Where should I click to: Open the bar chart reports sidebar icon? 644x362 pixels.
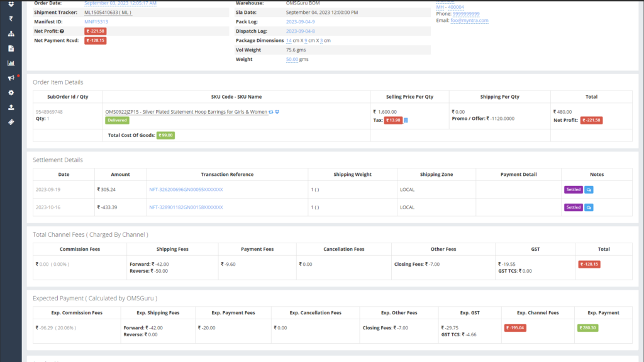(11, 63)
